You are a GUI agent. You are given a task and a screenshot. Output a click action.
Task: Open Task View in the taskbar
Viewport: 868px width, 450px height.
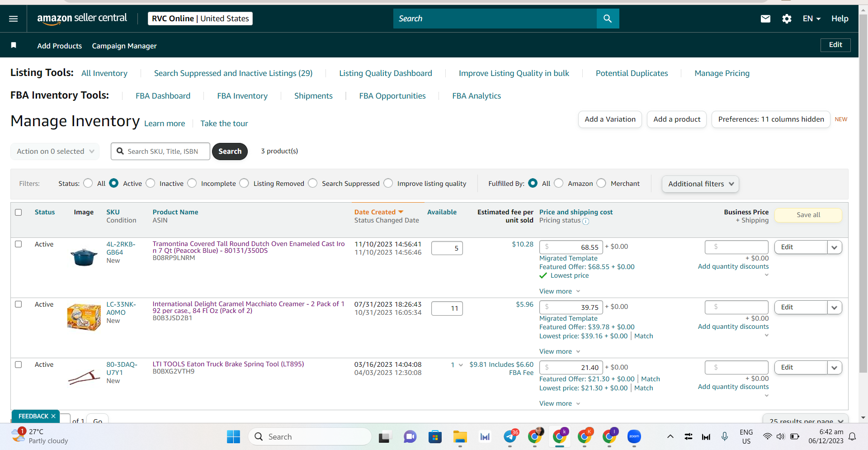point(384,437)
